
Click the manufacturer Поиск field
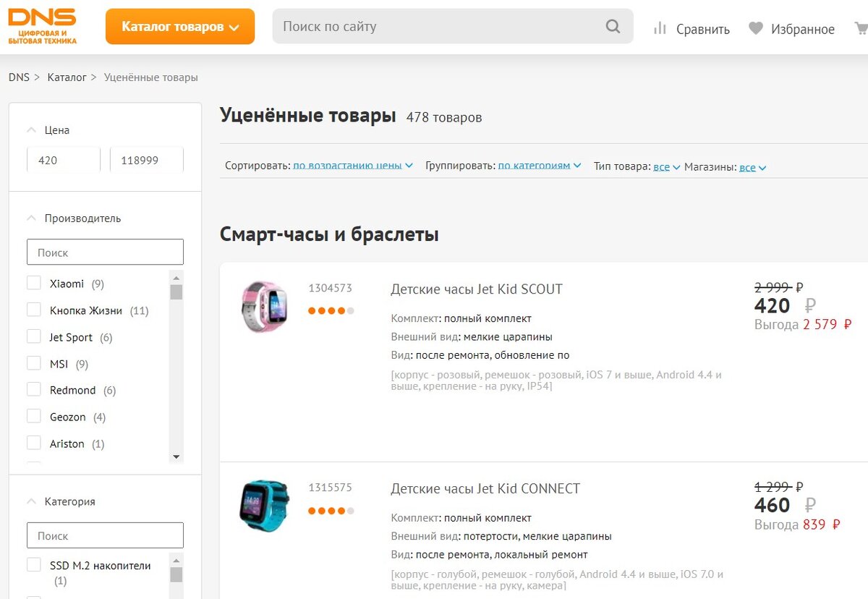[x=105, y=252]
